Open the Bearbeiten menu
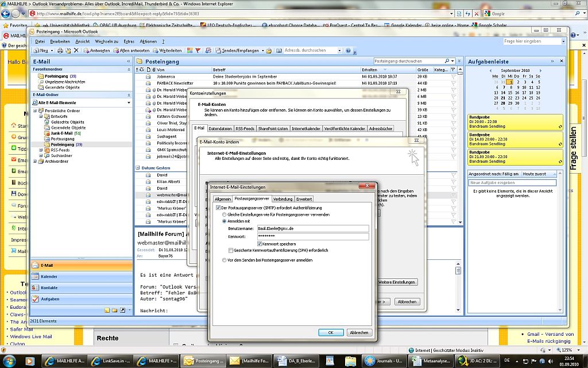Viewport: 588px width, 368px height. tap(60, 41)
